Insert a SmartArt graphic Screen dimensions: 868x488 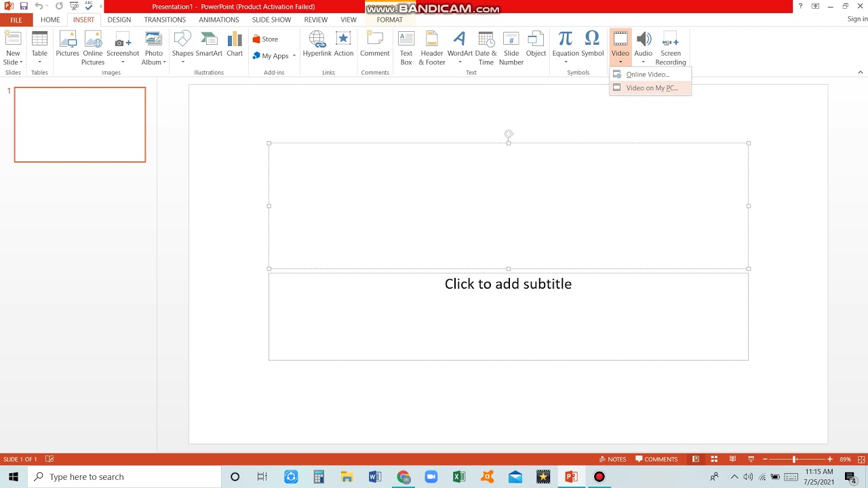point(209,44)
